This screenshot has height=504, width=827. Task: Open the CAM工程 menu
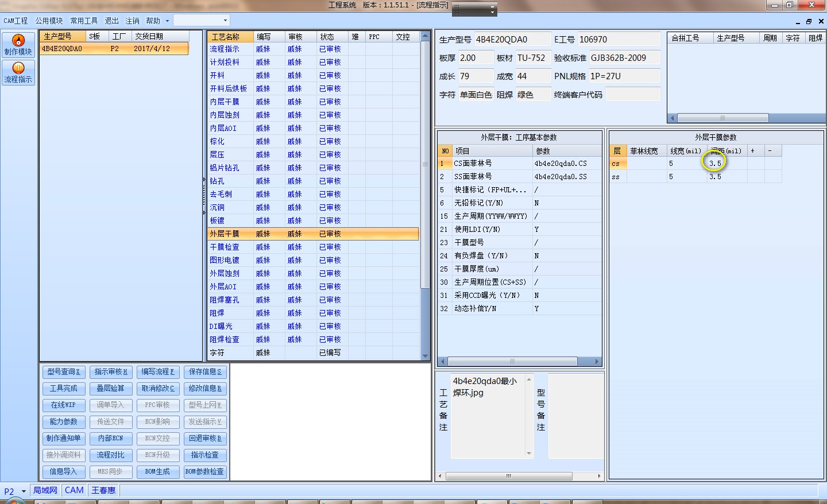point(16,21)
